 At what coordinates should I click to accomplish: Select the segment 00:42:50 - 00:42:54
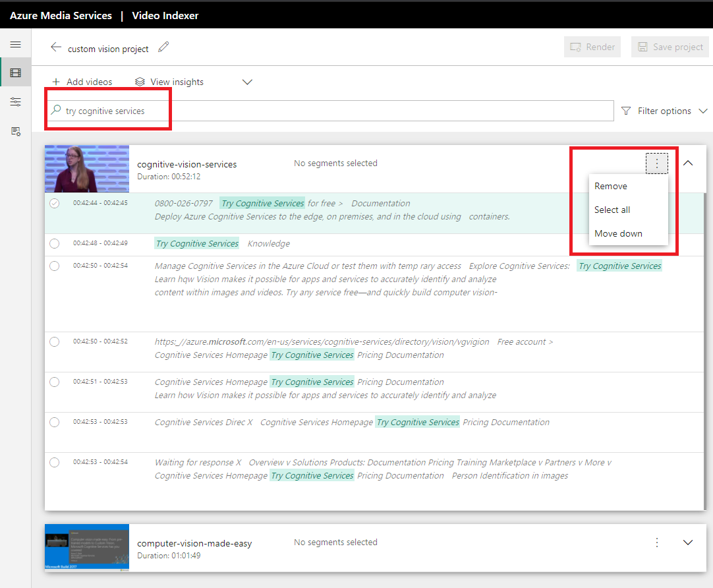click(55, 266)
